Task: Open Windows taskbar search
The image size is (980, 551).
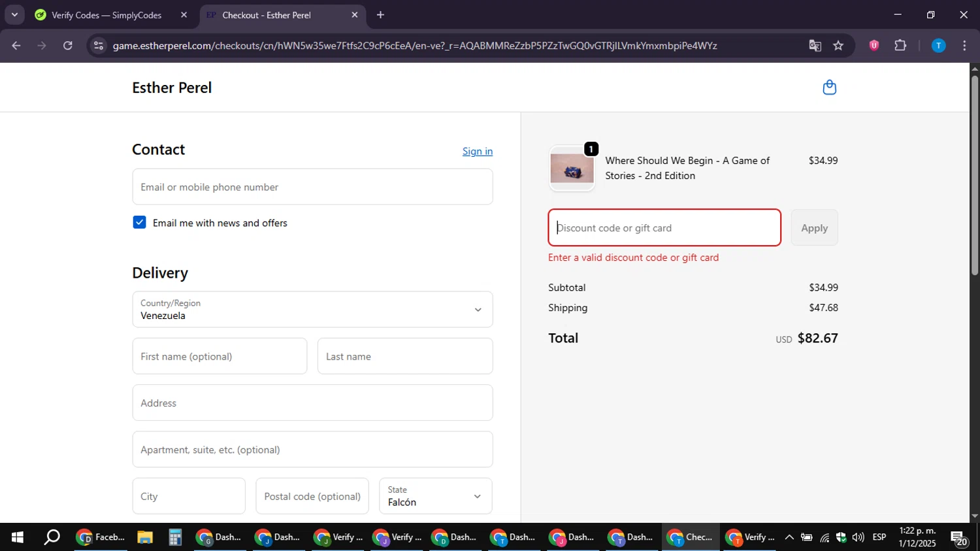Action: (52, 537)
